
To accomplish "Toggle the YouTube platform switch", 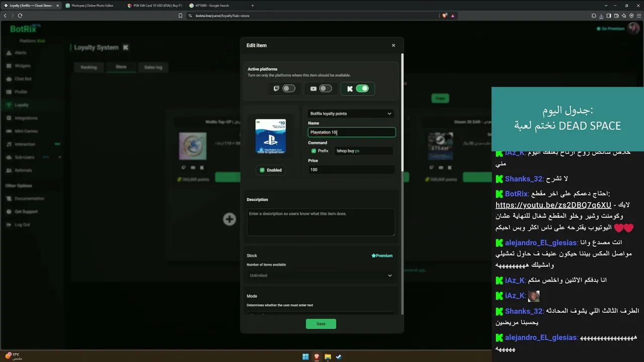I will coord(326,88).
